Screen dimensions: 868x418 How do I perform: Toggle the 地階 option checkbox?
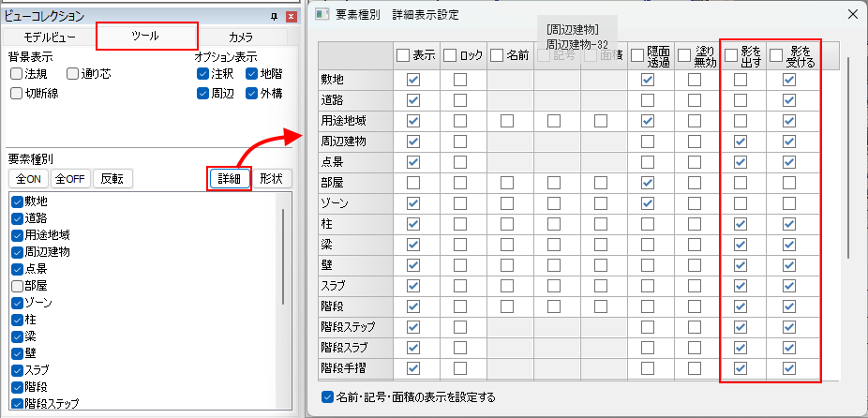pyautogui.click(x=252, y=73)
